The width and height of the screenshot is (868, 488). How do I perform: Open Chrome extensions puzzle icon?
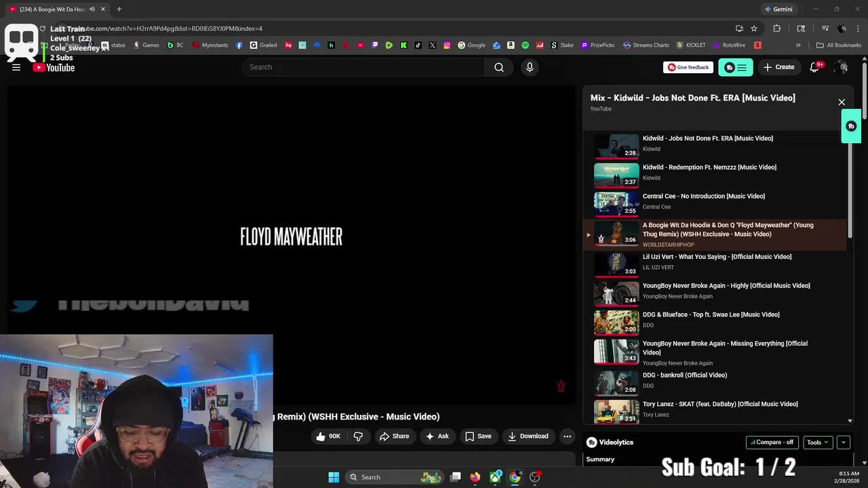777,28
